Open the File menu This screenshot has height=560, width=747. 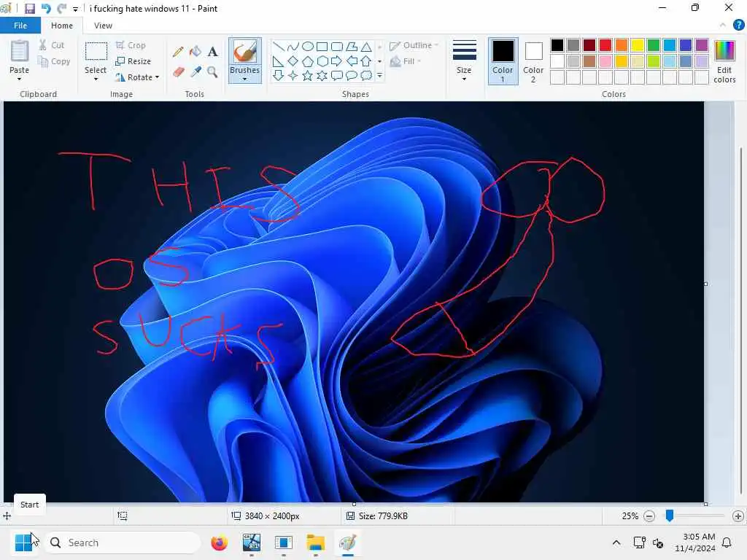click(x=20, y=26)
